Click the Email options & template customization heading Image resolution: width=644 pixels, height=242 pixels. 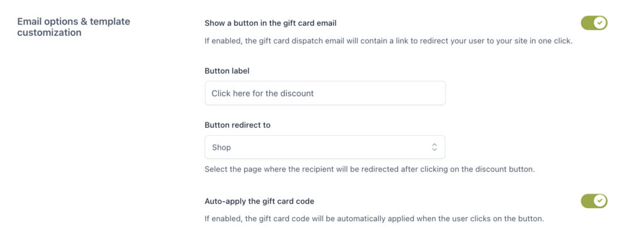pos(74,26)
